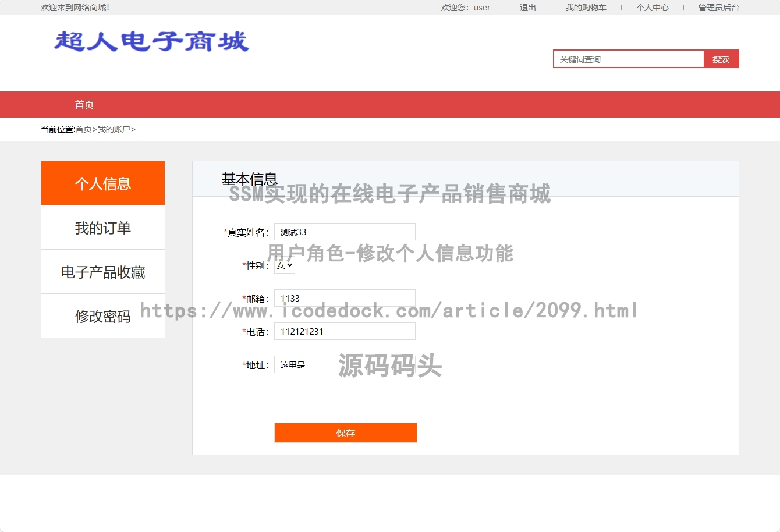780x532 pixels.
Task: Click the 欢迎来到网络商城! greeting text
Action: pyautogui.click(x=75, y=8)
